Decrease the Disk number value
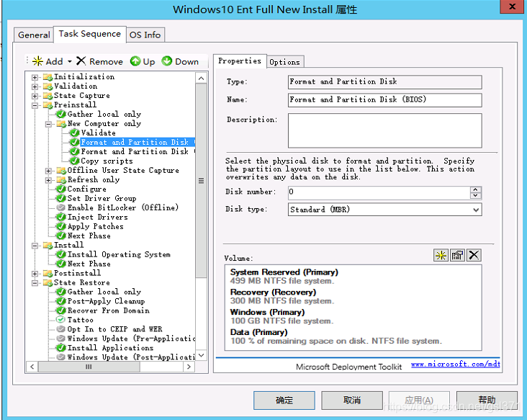Screen dimensions: 527x420 476,196
